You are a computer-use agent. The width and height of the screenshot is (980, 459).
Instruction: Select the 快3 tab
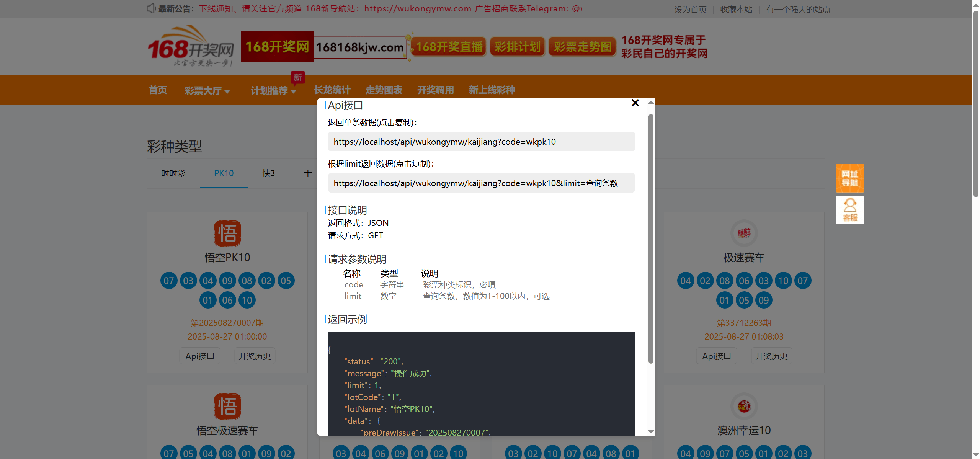pyautogui.click(x=268, y=173)
